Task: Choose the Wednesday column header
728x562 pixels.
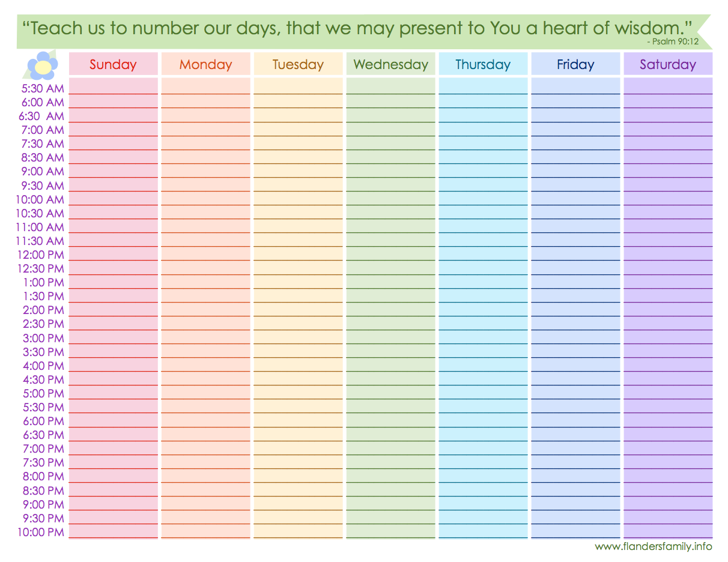Action: 390,64
